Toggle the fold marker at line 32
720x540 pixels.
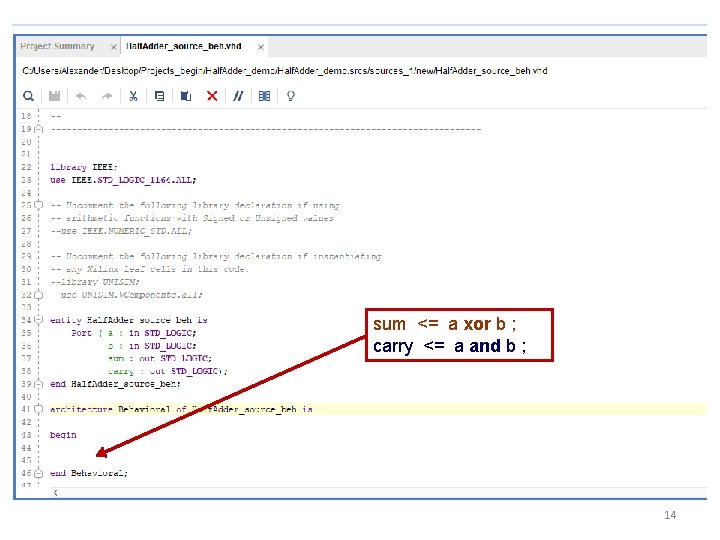coord(39,295)
